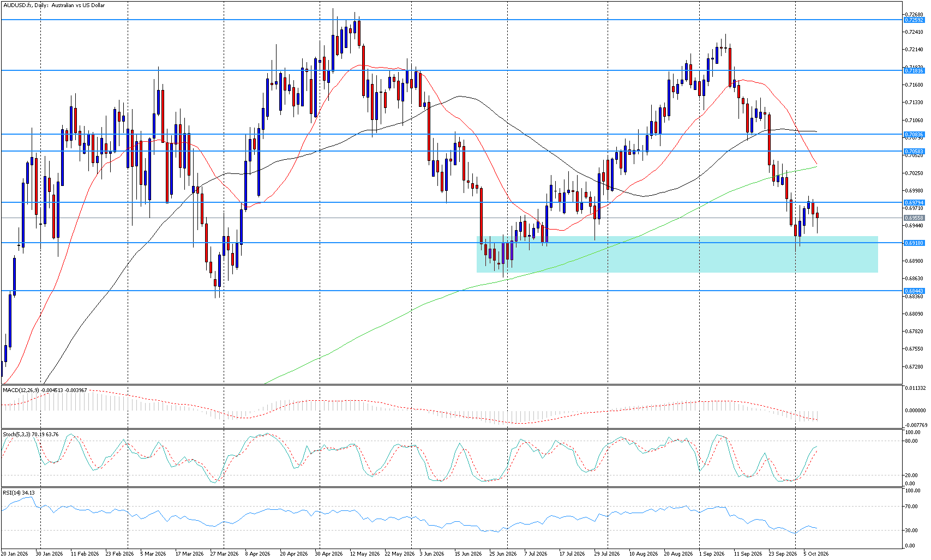Viewport: 931px width, 560px height.
Task: Click the 0.72680 price axis label
Action: tap(914, 15)
